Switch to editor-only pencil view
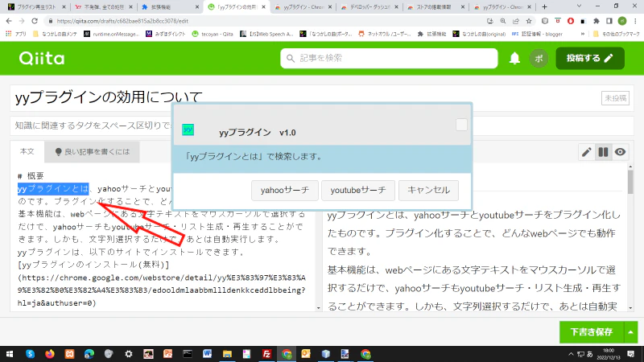The image size is (644, 362). click(586, 152)
